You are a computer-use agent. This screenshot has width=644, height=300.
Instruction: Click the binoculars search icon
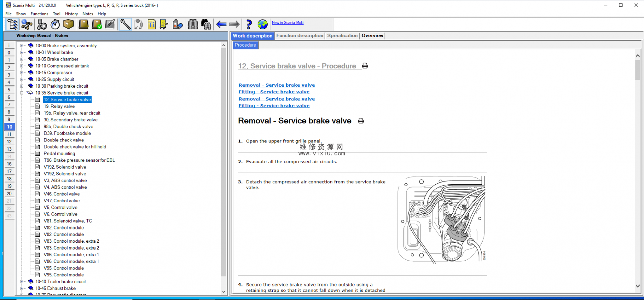(193, 24)
